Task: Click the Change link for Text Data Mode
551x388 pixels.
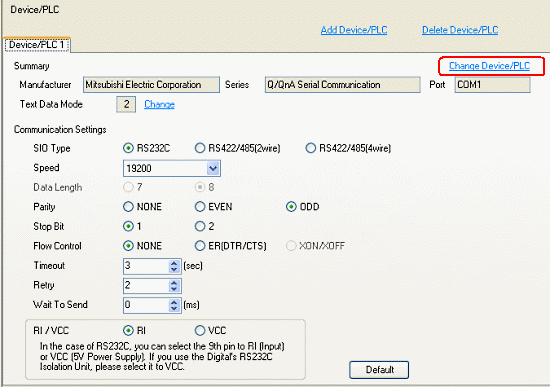Action: [160, 104]
